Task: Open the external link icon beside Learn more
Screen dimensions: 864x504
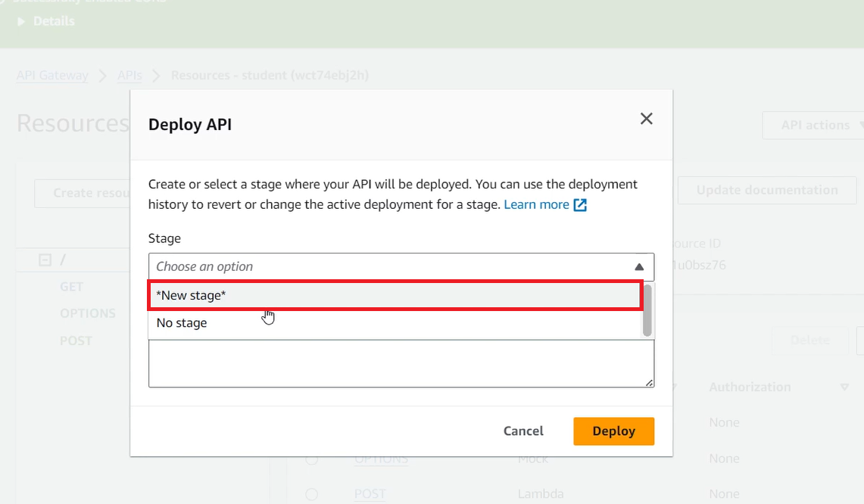Action: pyautogui.click(x=580, y=204)
